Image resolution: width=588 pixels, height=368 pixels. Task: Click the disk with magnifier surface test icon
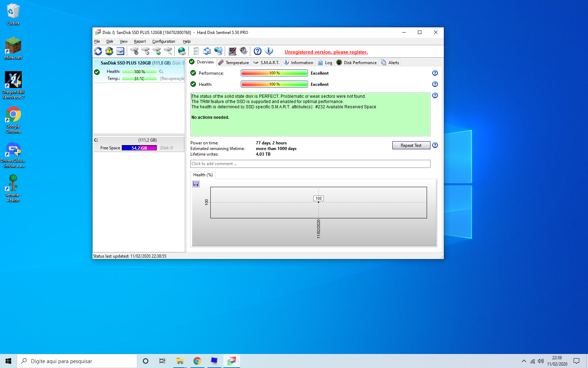tap(168, 51)
